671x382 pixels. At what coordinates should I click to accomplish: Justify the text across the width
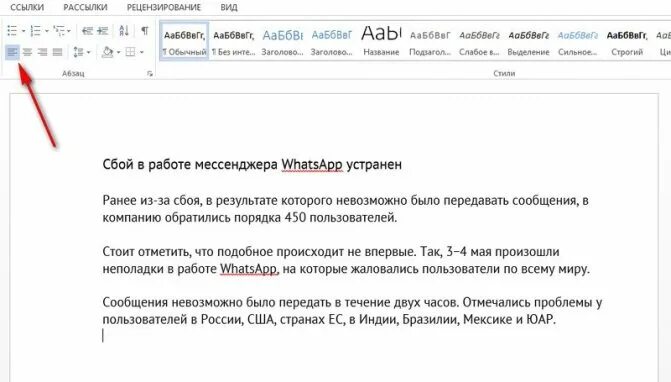click(x=57, y=52)
